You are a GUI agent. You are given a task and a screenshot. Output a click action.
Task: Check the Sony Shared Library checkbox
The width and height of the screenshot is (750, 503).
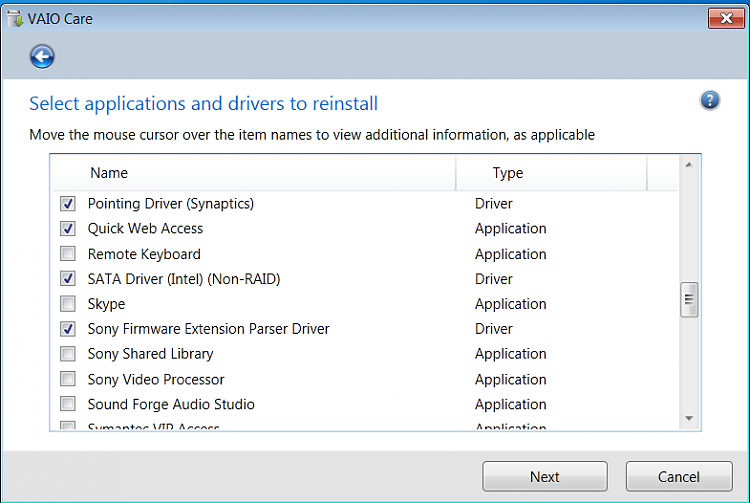(68, 354)
